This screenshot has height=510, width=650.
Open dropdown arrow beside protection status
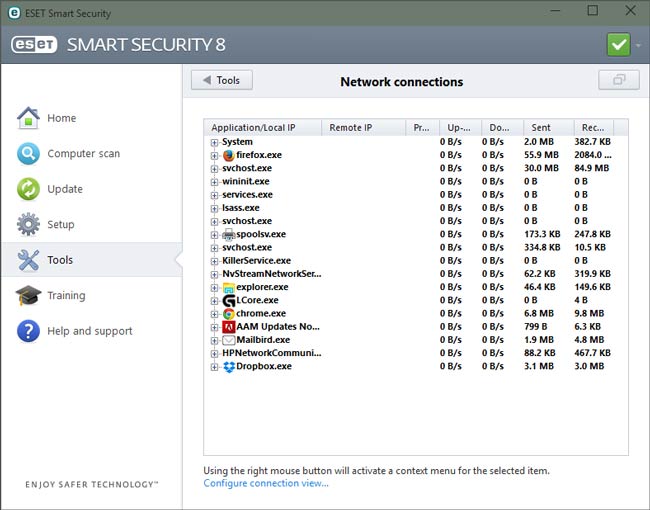638,45
